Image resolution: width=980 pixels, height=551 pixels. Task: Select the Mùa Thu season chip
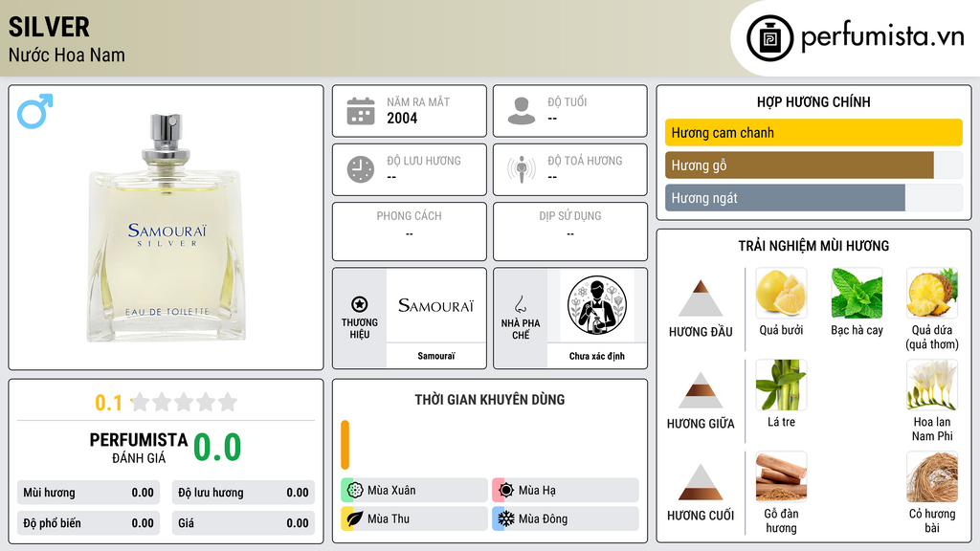click(414, 518)
